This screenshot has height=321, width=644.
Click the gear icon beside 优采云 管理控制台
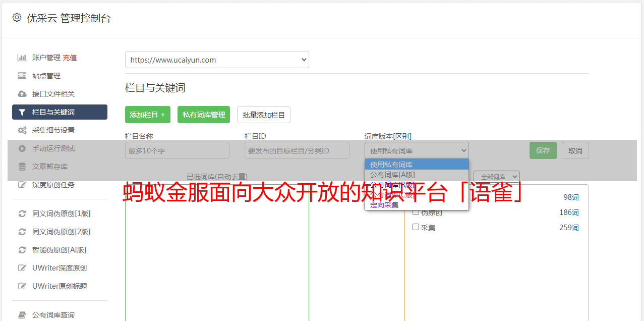[x=17, y=18]
